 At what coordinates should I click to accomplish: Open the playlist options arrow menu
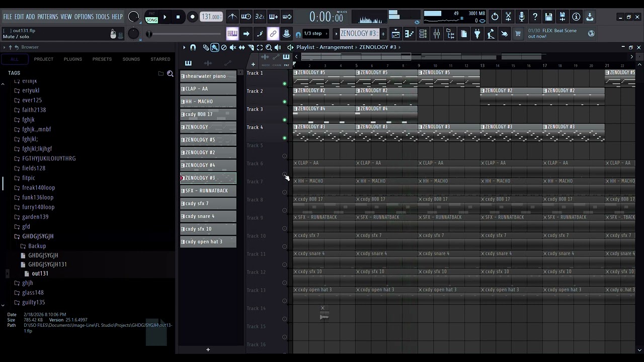pos(184,47)
